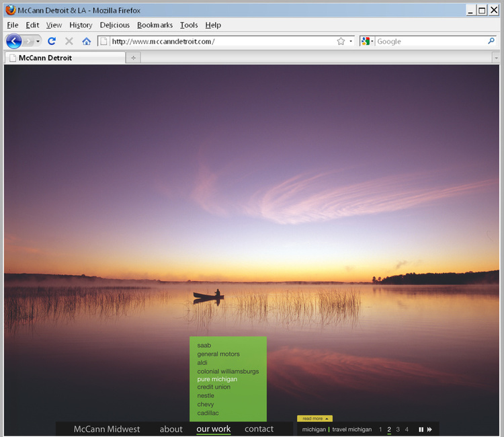Open the contact page link
Image resolution: width=504 pixels, height=437 pixels.
(259, 429)
